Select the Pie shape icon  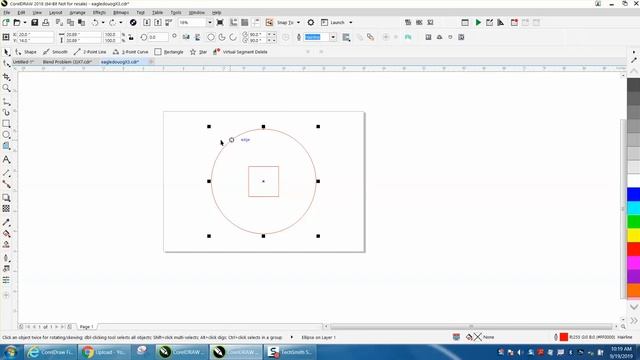pos(222,37)
